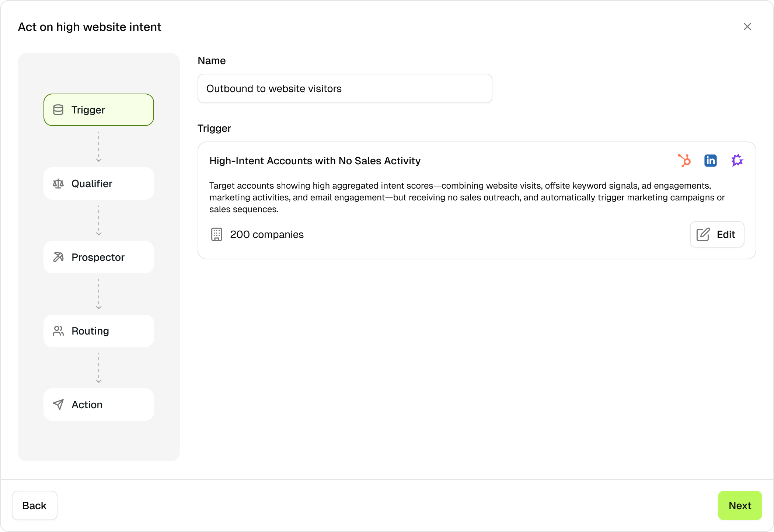The width and height of the screenshot is (774, 532).
Task: Focus the Name input field
Action: [345, 88]
